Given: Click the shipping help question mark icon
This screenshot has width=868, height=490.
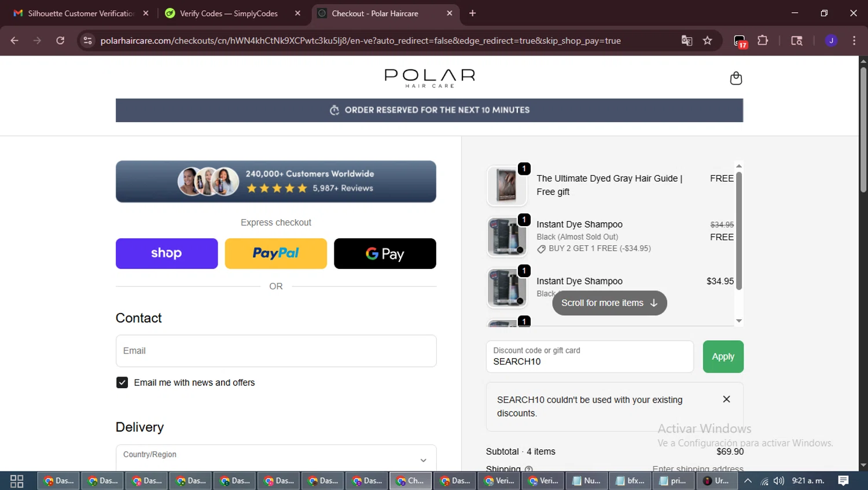Looking at the screenshot, I should pos(528,468).
